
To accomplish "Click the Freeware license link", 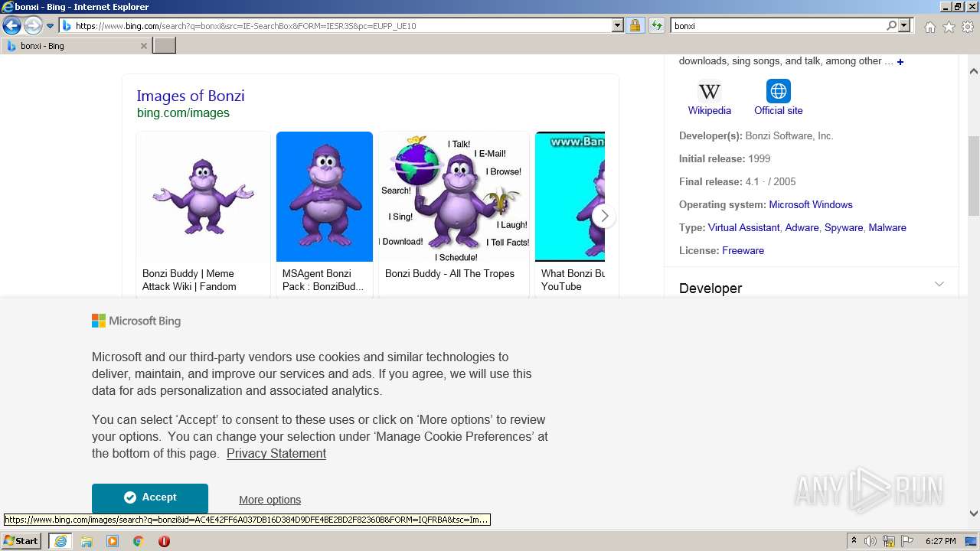I will coord(743,250).
